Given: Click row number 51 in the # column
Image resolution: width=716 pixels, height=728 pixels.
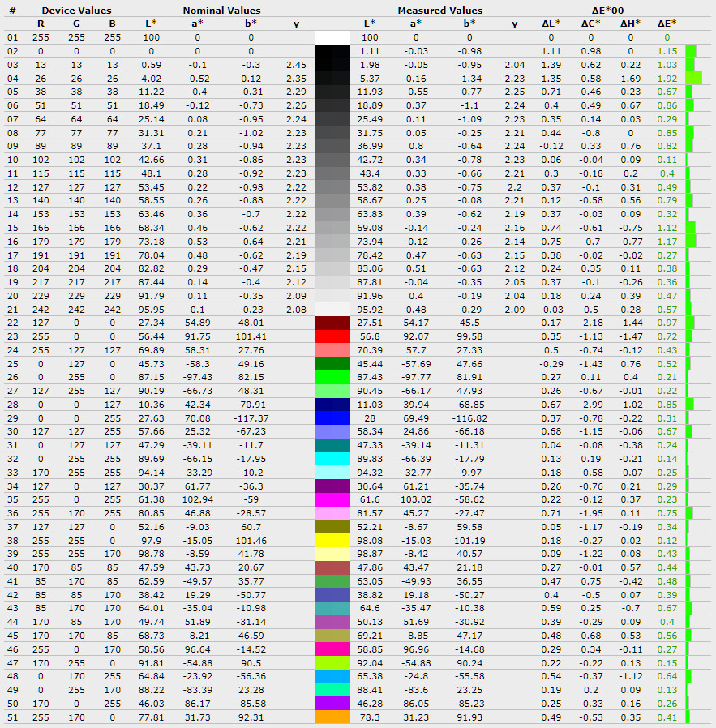Looking at the screenshot, I should click(x=12, y=717).
